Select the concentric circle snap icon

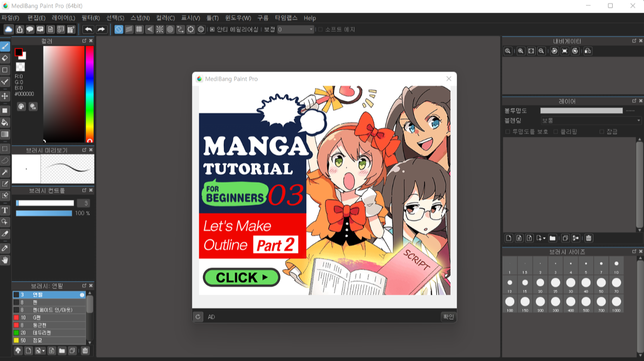coord(170,30)
